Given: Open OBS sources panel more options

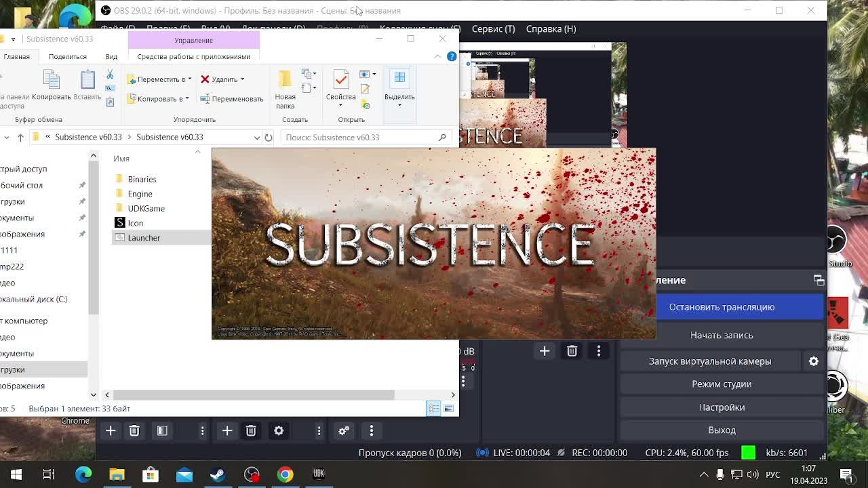Looking at the screenshot, I should (319, 430).
